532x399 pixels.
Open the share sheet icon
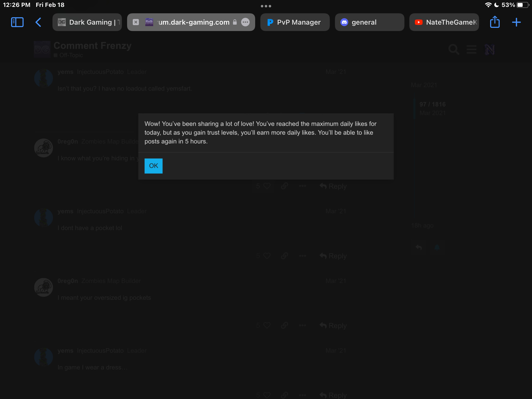click(x=495, y=22)
